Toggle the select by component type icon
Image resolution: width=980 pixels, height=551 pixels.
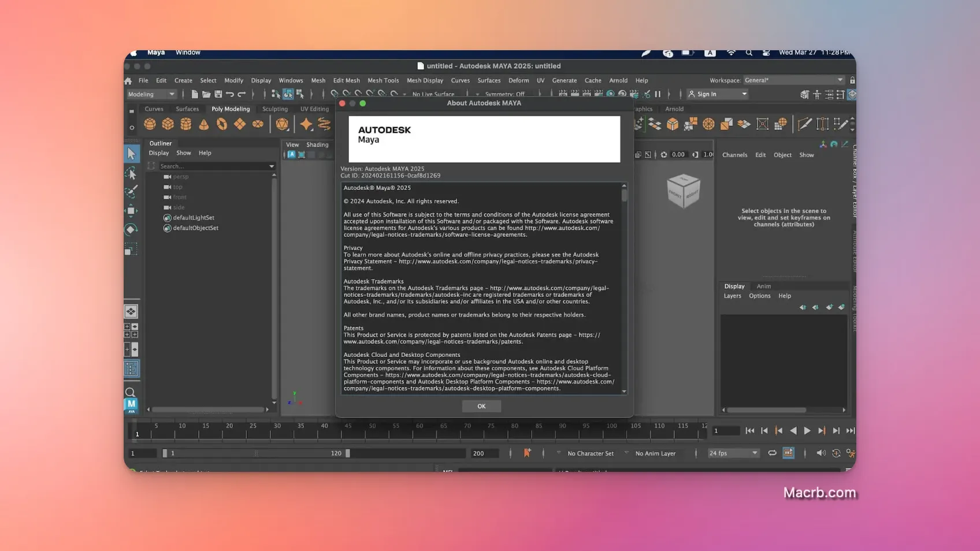[x=300, y=94]
